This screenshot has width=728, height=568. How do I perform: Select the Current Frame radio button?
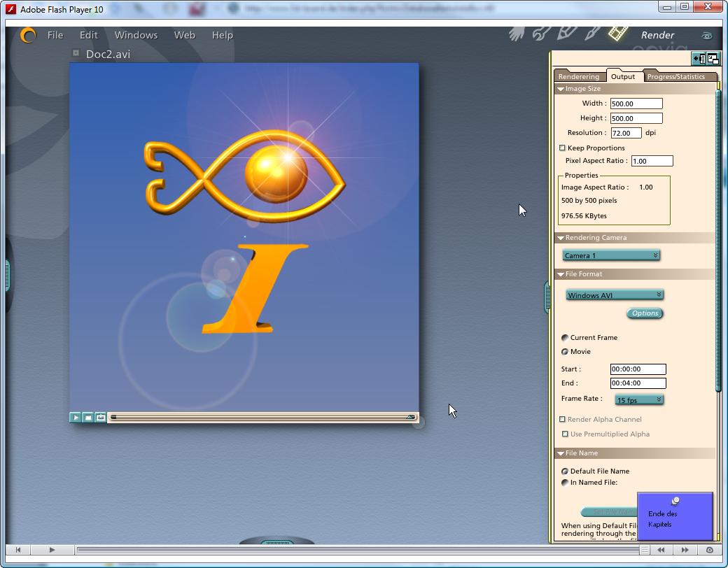565,337
